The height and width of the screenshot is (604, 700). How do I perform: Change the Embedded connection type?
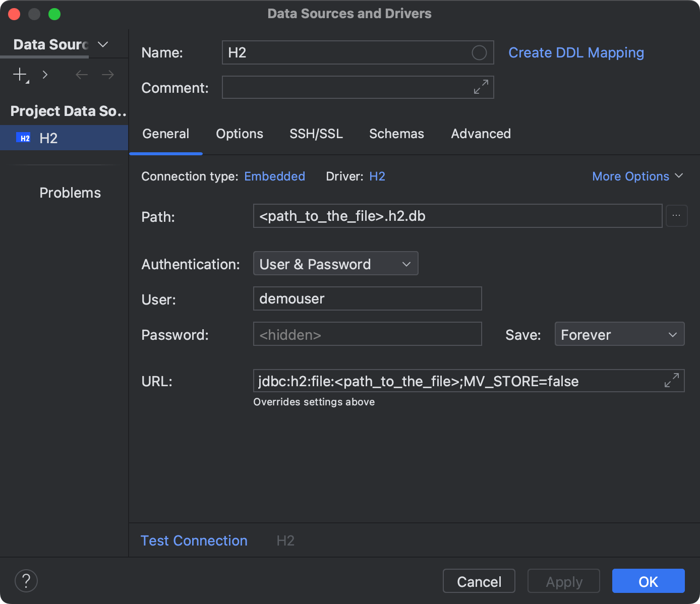click(274, 176)
